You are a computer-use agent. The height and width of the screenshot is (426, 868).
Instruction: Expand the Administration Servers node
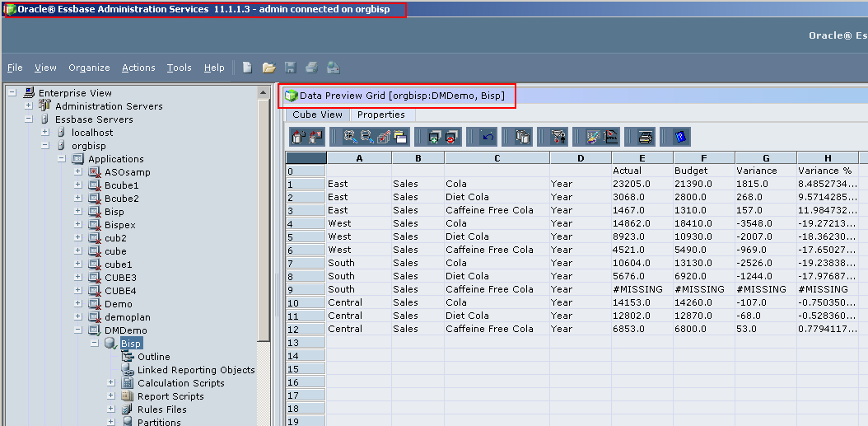click(x=29, y=105)
